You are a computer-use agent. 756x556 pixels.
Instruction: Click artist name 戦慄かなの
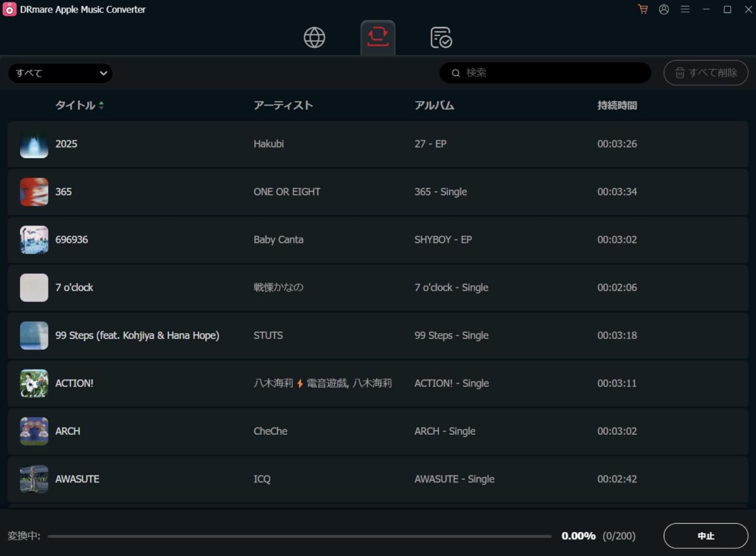[278, 287]
